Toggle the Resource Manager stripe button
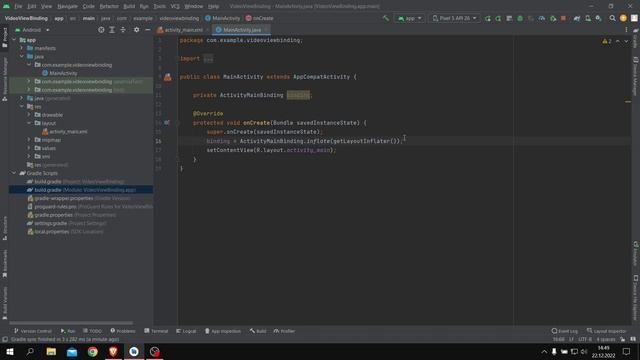The height and width of the screenshot is (360, 640). 4,79
